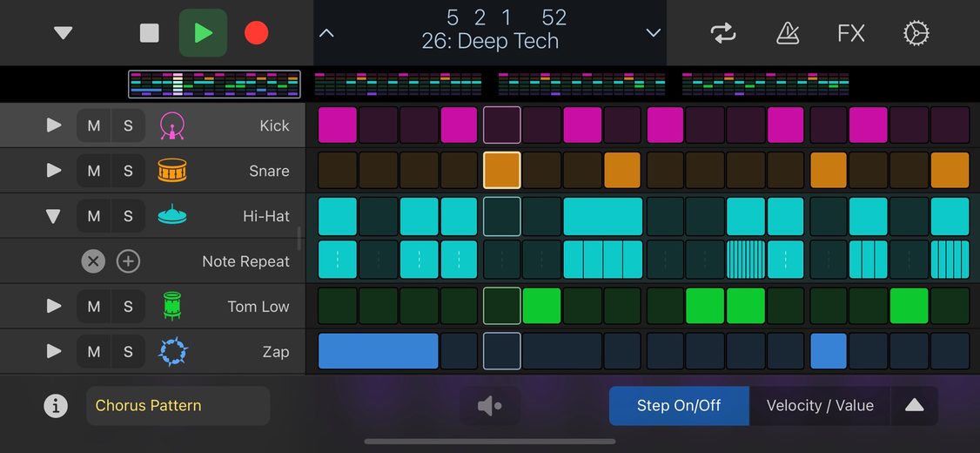The image size is (980, 453).
Task: Open the info button at bottom left
Action: tap(56, 406)
